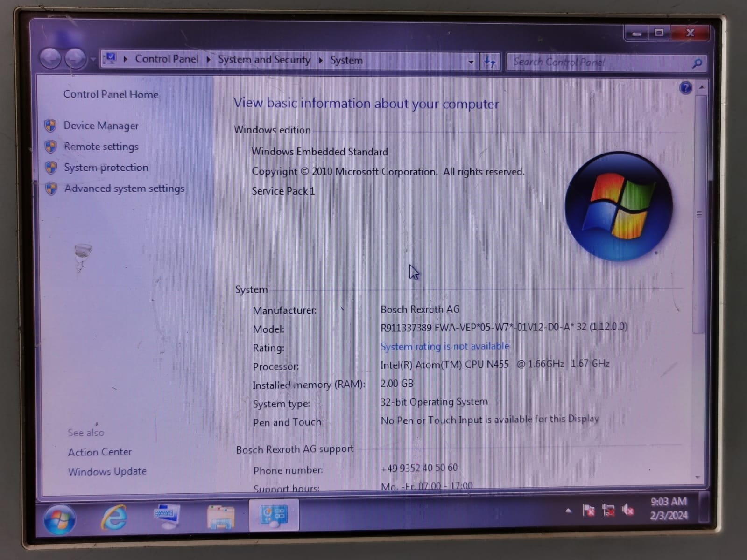Select Control Panel in the breadcrumb

tap(167, 59)
